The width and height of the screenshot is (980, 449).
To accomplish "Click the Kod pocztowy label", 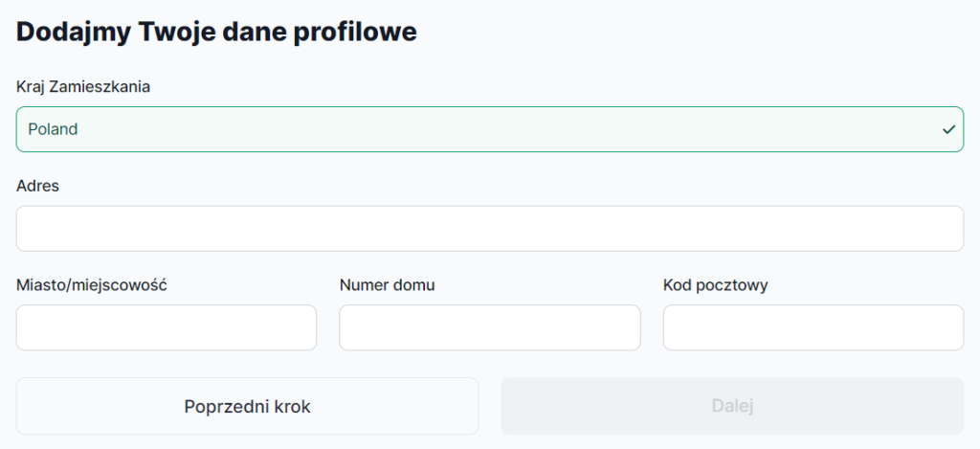I will point(715,284).
